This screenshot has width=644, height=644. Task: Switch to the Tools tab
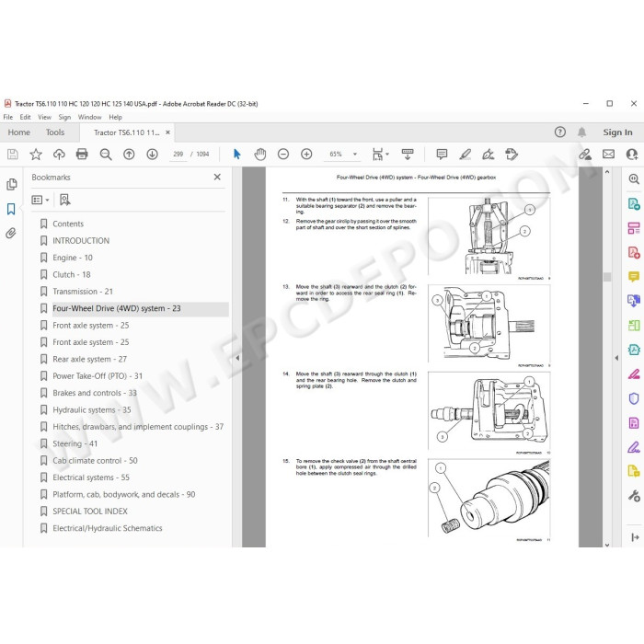[55, 132]
